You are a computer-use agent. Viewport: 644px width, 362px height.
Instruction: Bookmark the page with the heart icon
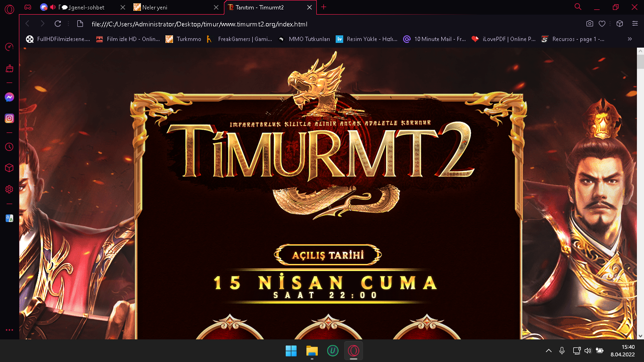click(602, 24)
